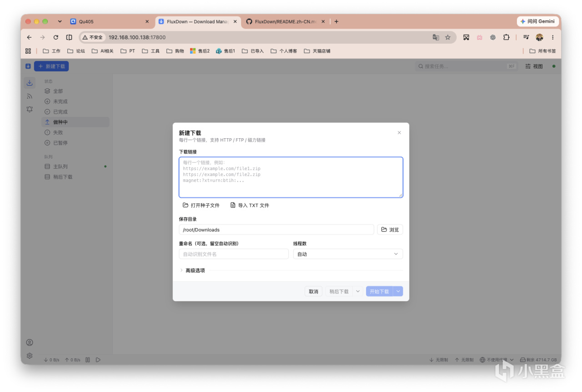Select 主队列 in the queue list

(75, 166)
